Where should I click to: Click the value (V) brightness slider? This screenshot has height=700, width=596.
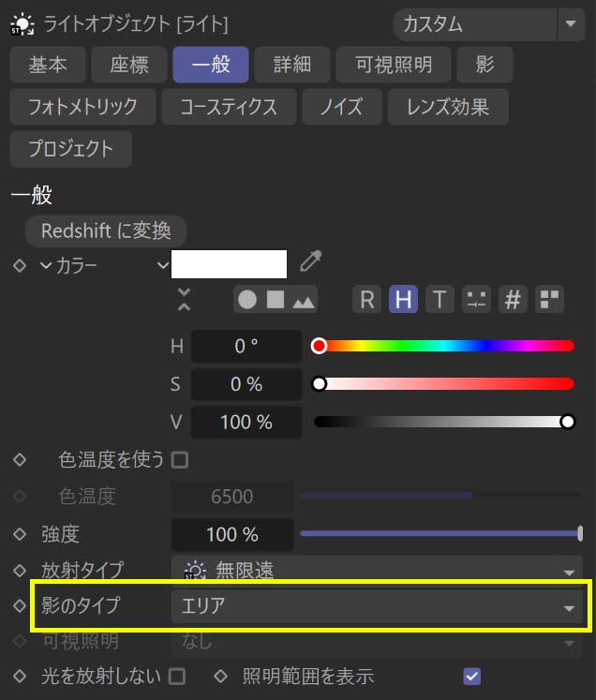[x=444, y=422]
